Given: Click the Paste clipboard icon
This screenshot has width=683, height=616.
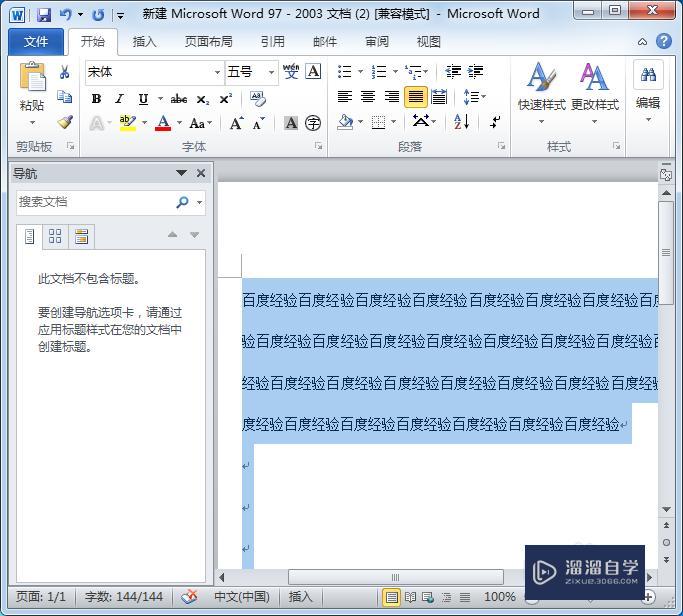Looking at the screenshot, I should click(32, 78).
